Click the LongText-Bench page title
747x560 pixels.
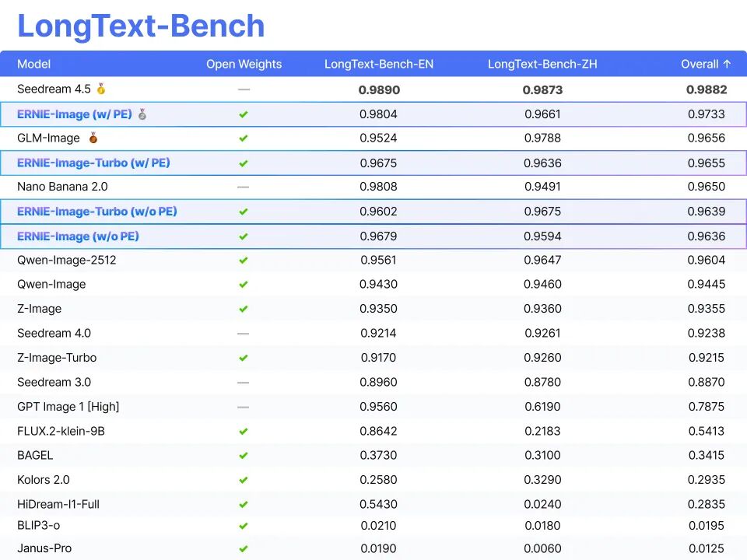pos(141,26)
